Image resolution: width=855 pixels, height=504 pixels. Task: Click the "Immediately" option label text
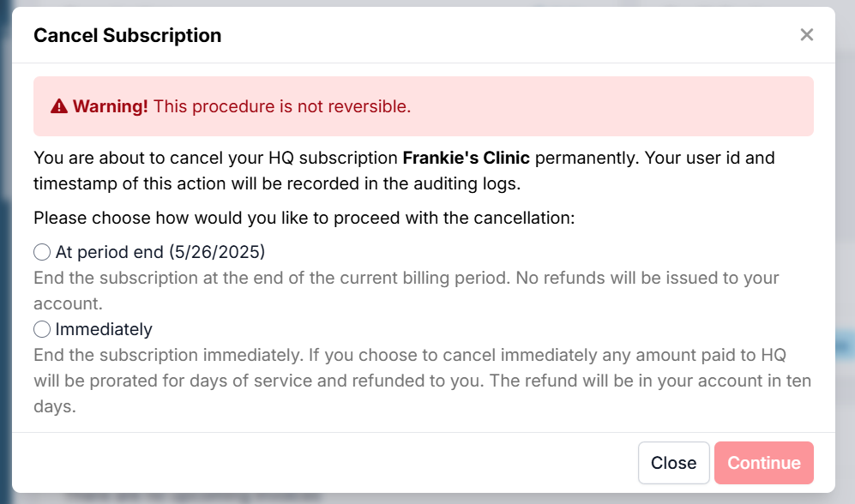tap(104, 329)
